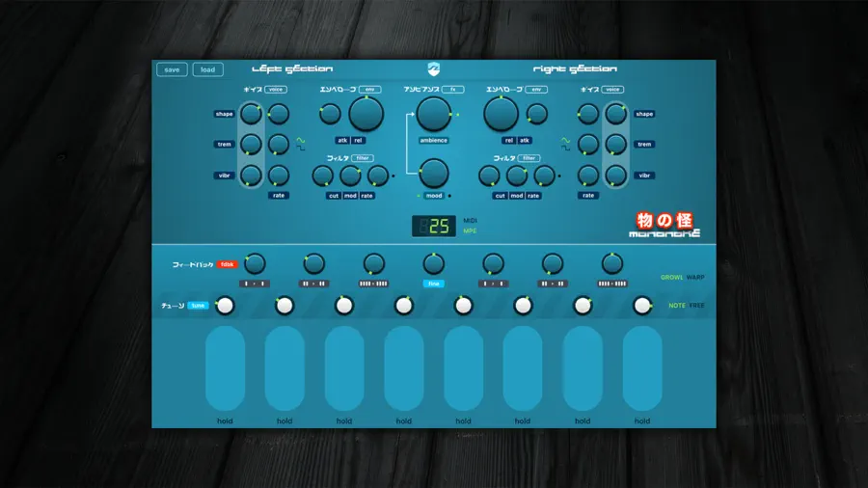Viewport: 868px width, 488px height.
Task: Open the left voice tag
Action: [x=275, y=89]
